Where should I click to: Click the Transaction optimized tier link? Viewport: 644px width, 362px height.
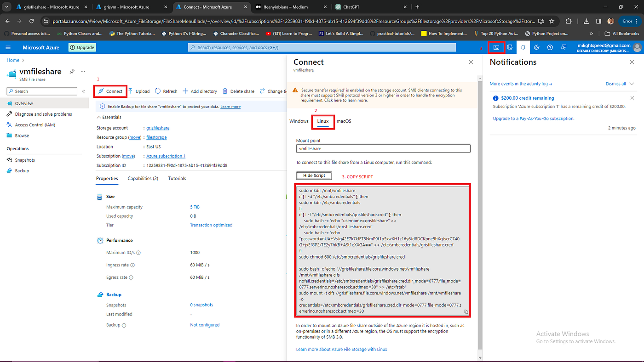click(x=211, y=225)
